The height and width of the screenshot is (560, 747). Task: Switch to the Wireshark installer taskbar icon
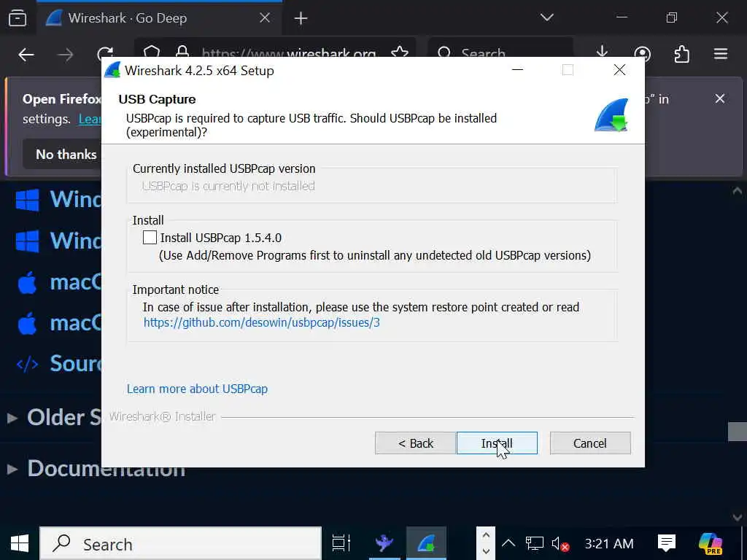click(x=426, y=543)
